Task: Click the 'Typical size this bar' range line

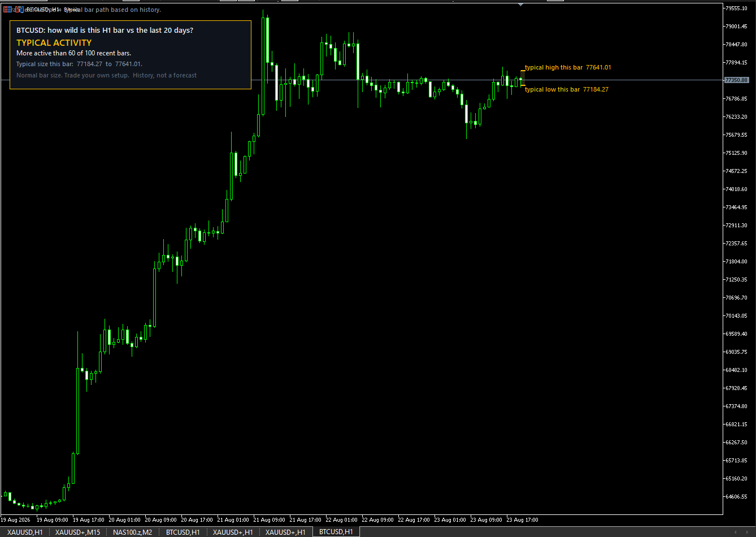Action: (80, 64)
